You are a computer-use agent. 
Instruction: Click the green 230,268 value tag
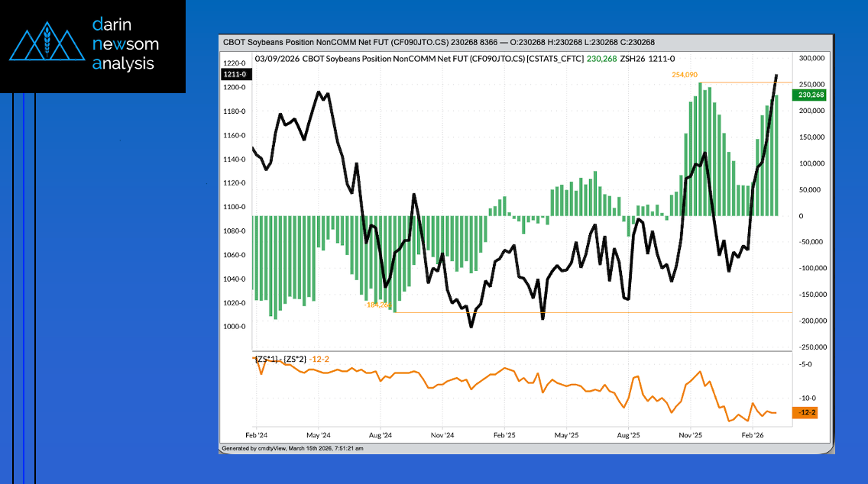810,95
